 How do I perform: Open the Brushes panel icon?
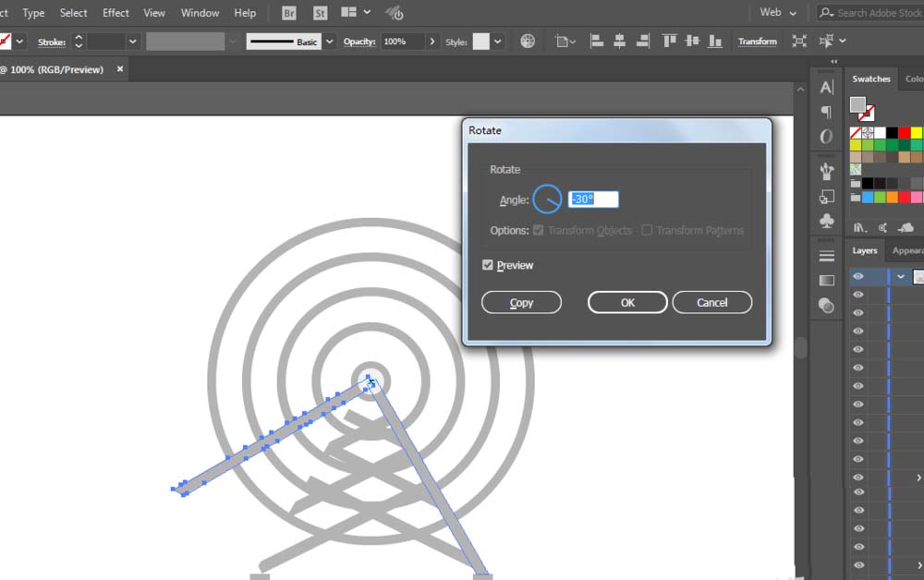tap(826, 172)
